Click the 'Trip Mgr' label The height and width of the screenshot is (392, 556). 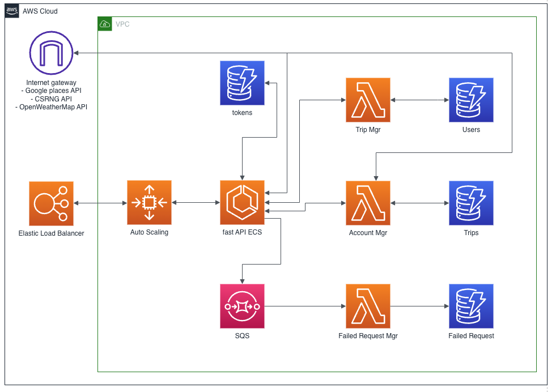(x=368, y=130)
